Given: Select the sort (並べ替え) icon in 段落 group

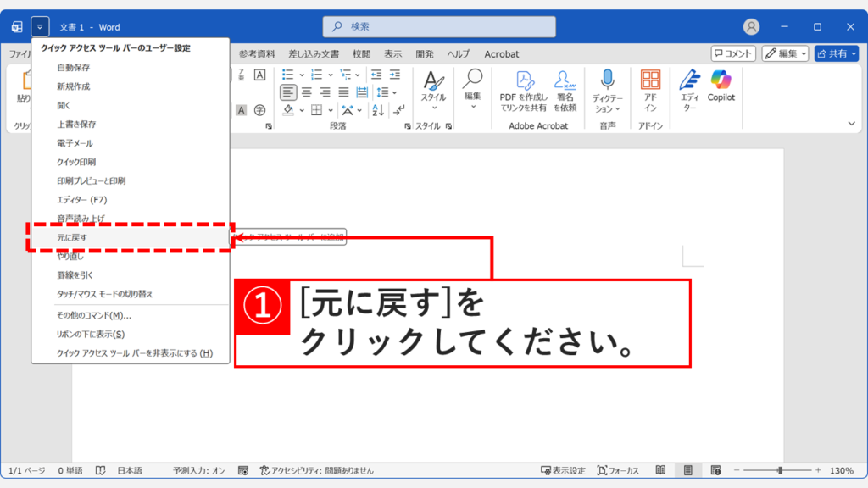Looking at the screenshot, I should point(377,110).
